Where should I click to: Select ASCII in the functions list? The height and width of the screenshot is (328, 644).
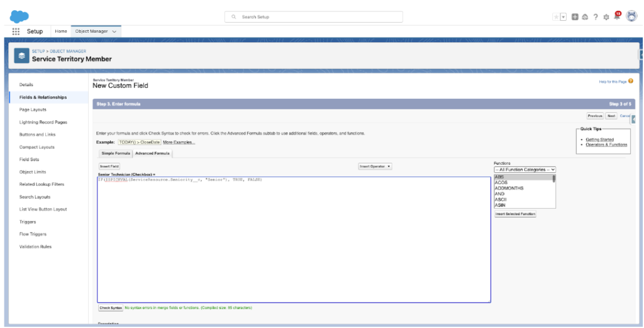click(523, 200)
